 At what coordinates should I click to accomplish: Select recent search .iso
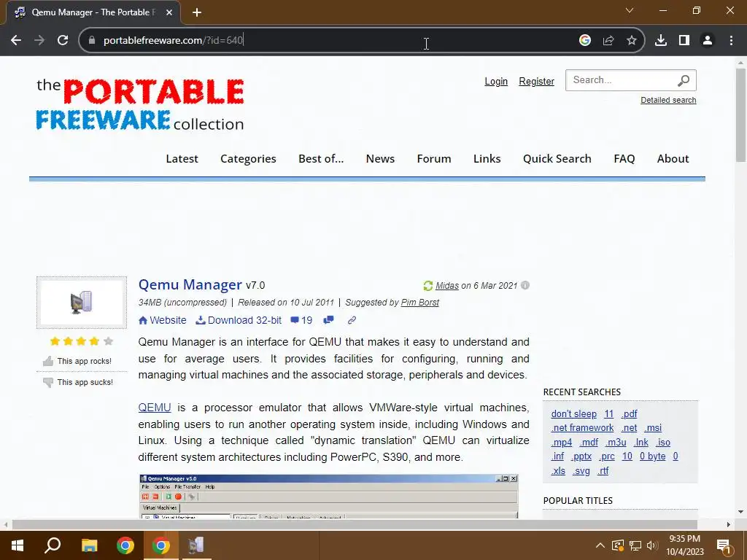coord(662,442)
